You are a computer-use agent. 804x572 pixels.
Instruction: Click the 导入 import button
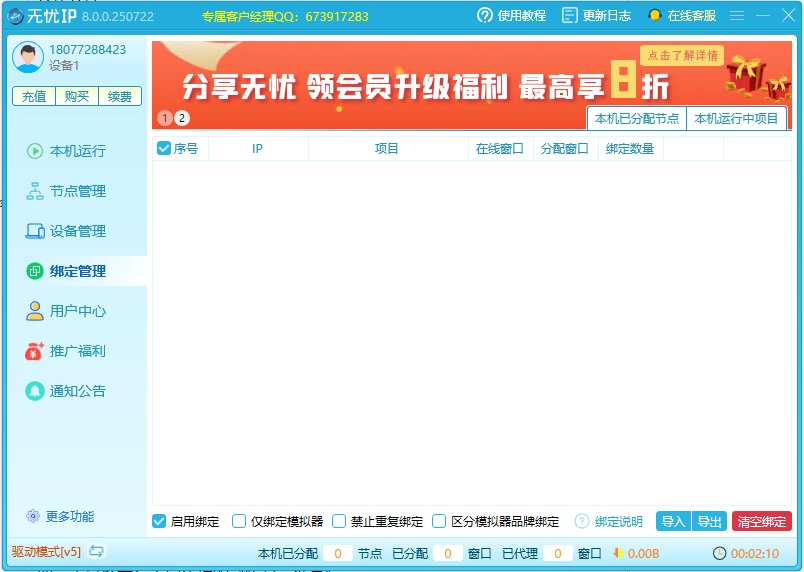[673, 521]
